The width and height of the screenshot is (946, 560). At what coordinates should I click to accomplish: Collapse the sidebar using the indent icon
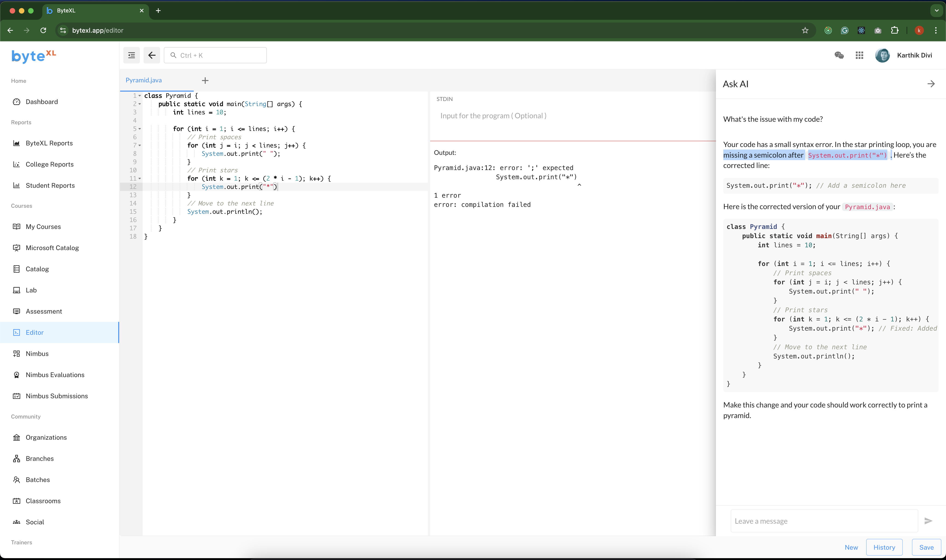pyautogui.click(x=131, y=55)
